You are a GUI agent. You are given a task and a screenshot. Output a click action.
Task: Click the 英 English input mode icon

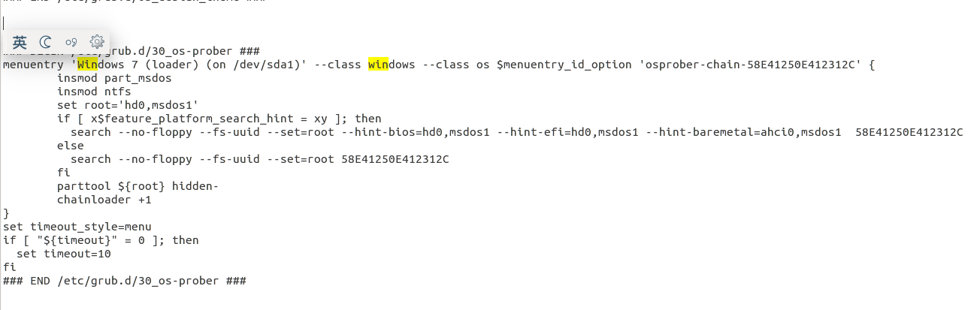(x=20, y=43)
